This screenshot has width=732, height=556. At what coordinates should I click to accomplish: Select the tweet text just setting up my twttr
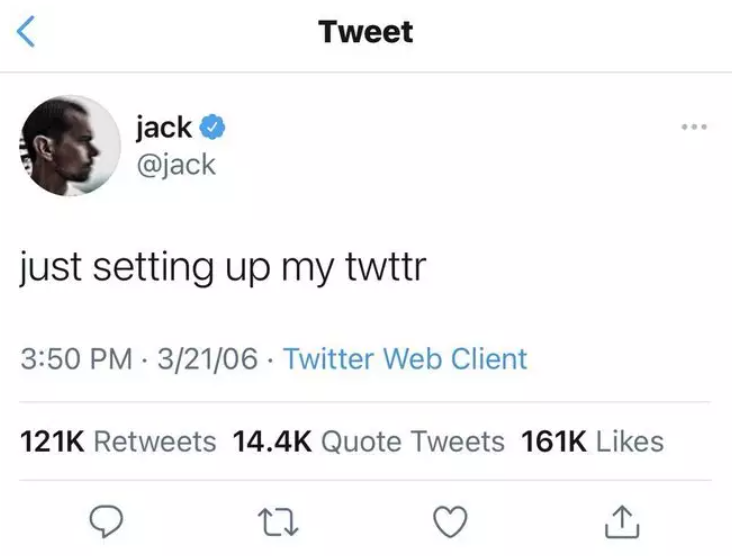(x=223, y=267)
